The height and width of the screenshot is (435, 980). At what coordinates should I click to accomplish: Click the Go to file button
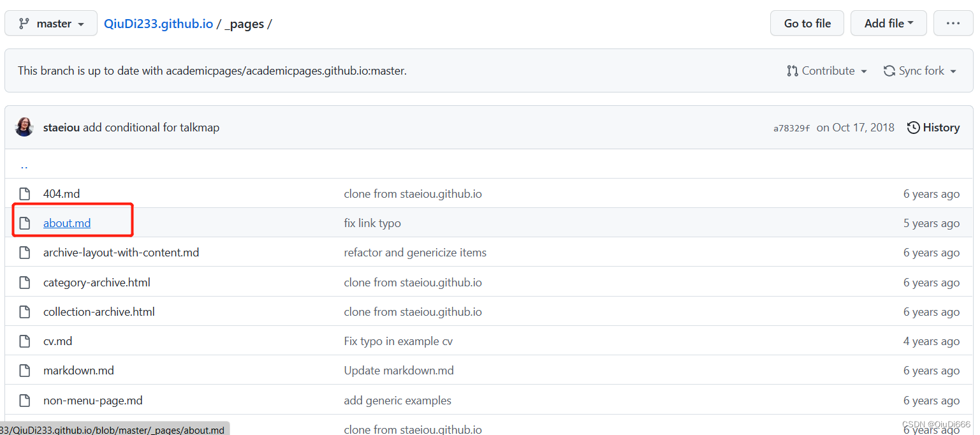[x=807, y=24]
